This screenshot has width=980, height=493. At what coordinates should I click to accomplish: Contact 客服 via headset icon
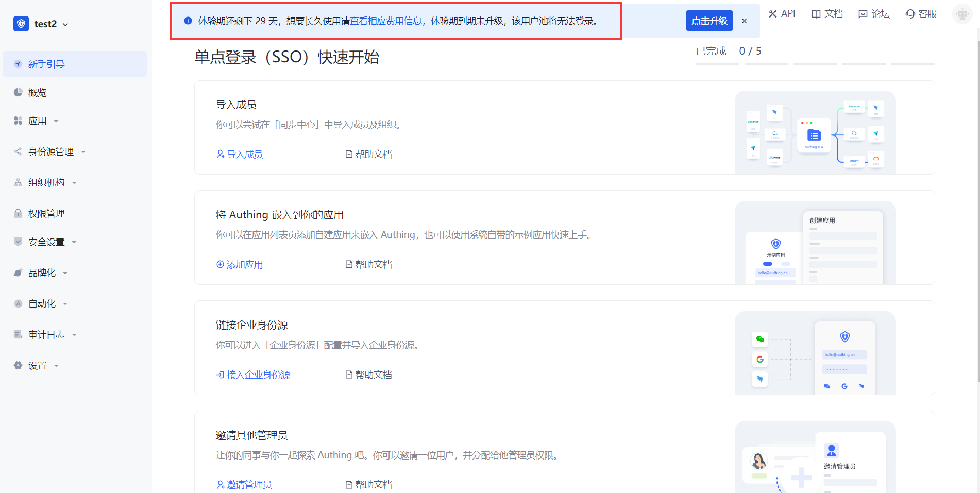coord(910,14)
